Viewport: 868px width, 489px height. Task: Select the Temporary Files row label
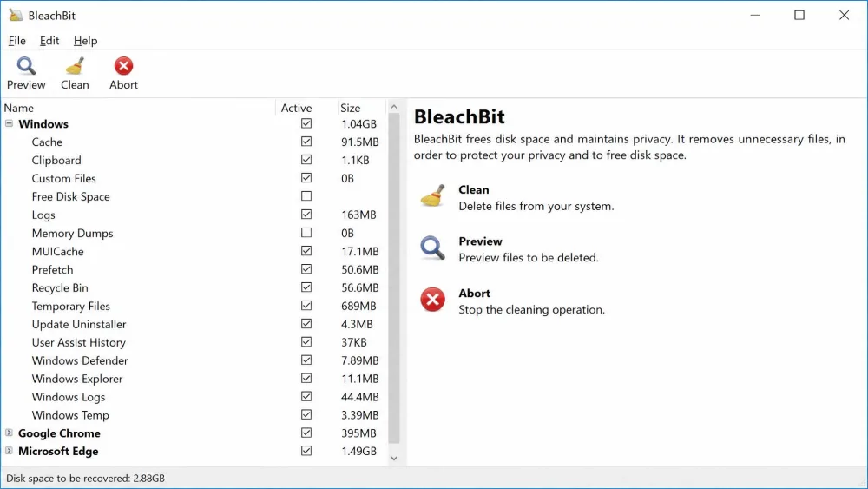pyautogui.click(x=71, y=307)
